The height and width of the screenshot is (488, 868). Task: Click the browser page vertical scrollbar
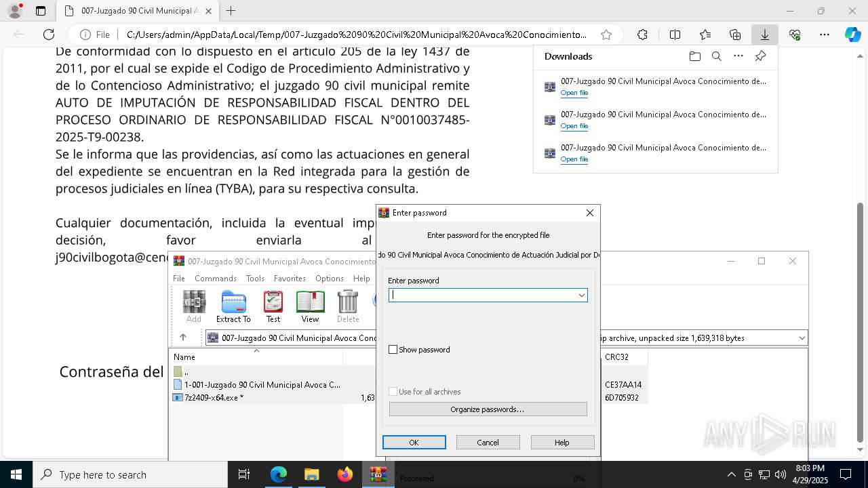[x=861, y=322]
